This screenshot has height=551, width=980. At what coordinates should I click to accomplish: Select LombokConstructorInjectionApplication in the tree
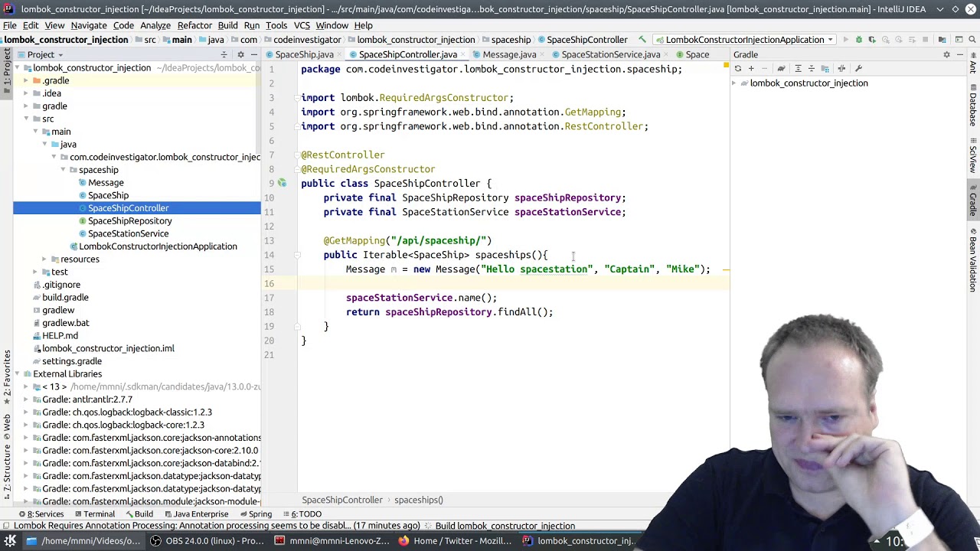tap(158, 246)
